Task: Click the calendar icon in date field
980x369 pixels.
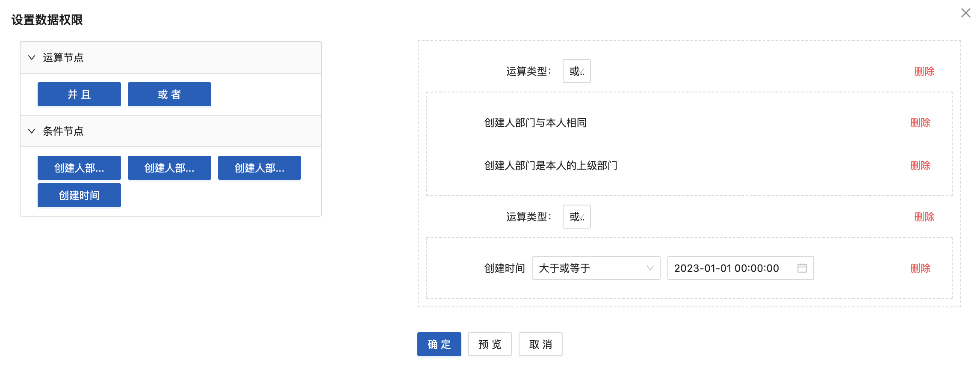Action: tap(802, 268)
